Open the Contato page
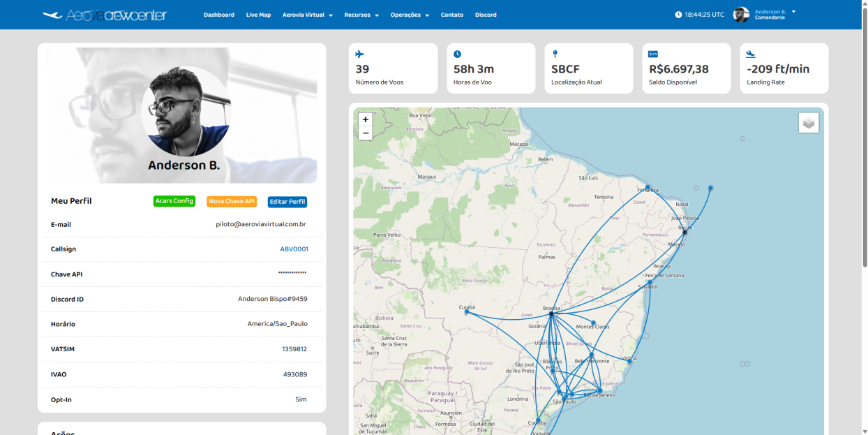This screenshot has width=868, height=435. tap(452, 15)
